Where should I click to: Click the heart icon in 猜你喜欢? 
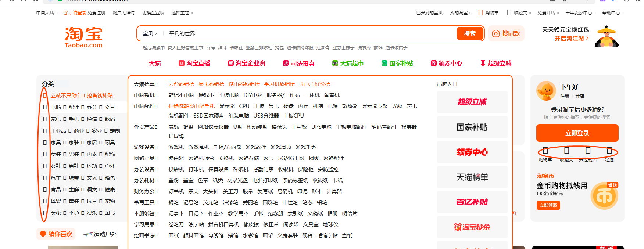point(43,234)
